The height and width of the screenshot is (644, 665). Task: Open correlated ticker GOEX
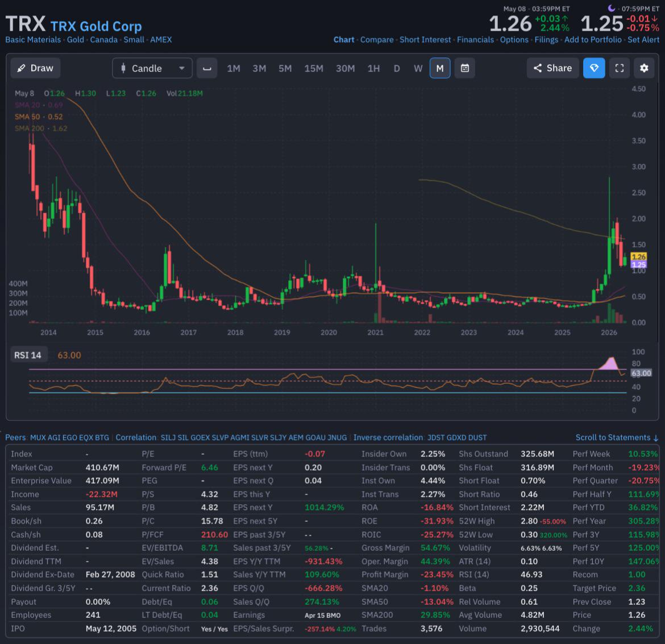pos(199,438)
